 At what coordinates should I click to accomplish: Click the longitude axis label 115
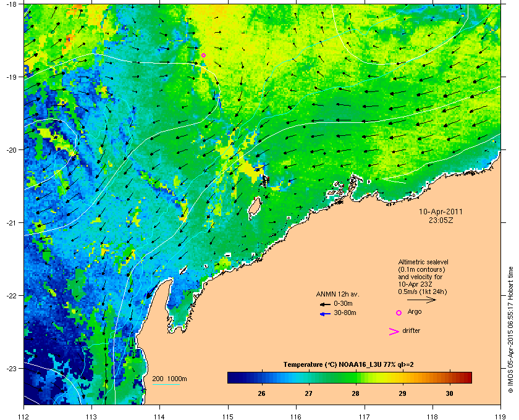pyautogui.click(x=228, y=416)
